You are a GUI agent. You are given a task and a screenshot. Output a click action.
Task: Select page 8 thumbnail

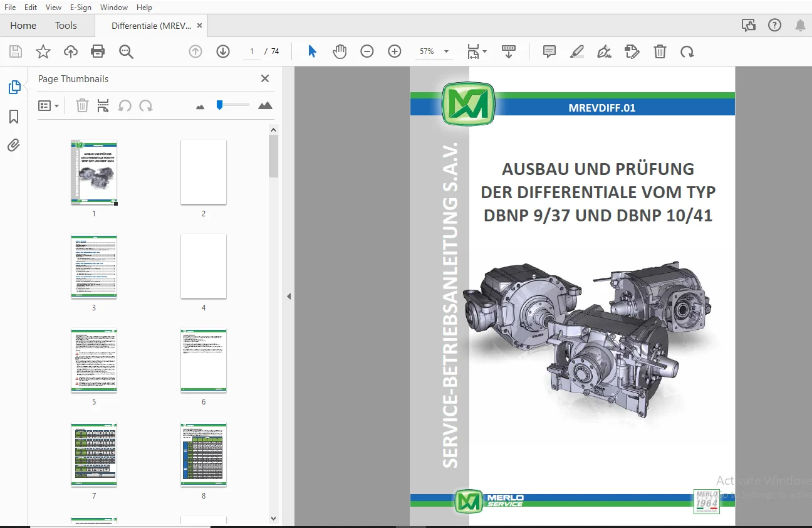tap(204, 455)
